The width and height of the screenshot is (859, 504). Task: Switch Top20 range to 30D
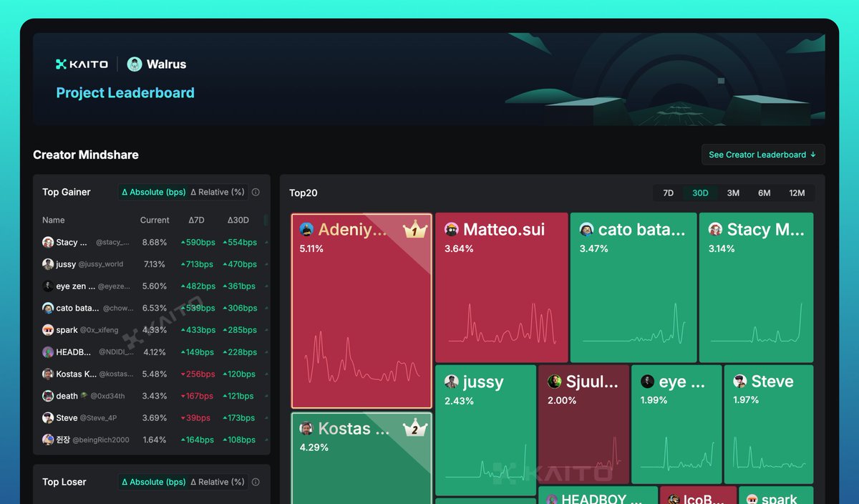700,193
